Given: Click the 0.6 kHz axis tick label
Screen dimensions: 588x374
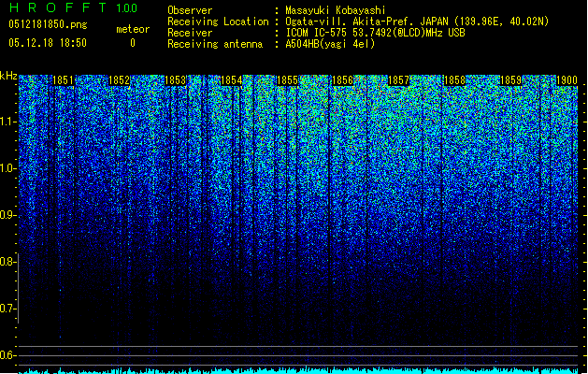Looking at the screenshot, I should [x=7, y=355].
